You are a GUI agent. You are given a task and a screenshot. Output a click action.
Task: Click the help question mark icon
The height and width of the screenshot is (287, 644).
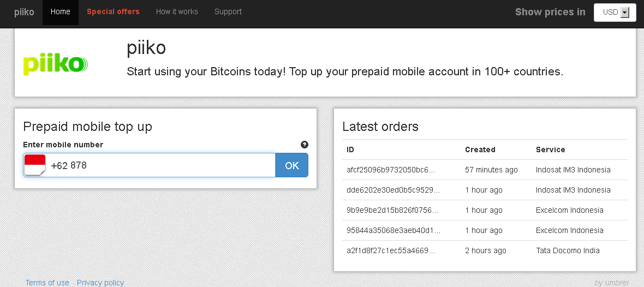[x=305, y=145]
